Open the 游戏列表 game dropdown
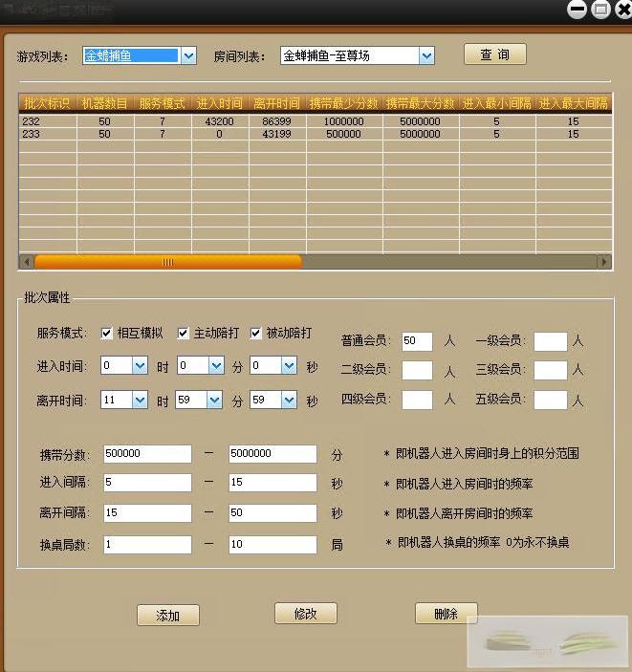The height and width of the screenshot is (672, 632). click(188, 55)
